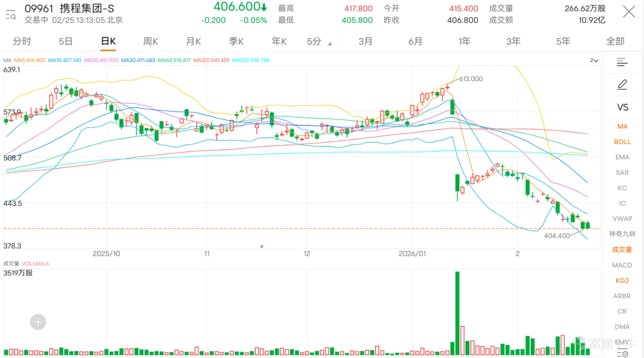Open the chart list menu icon
The width and height of the screenshot is (644, 358).
point(622,62)
